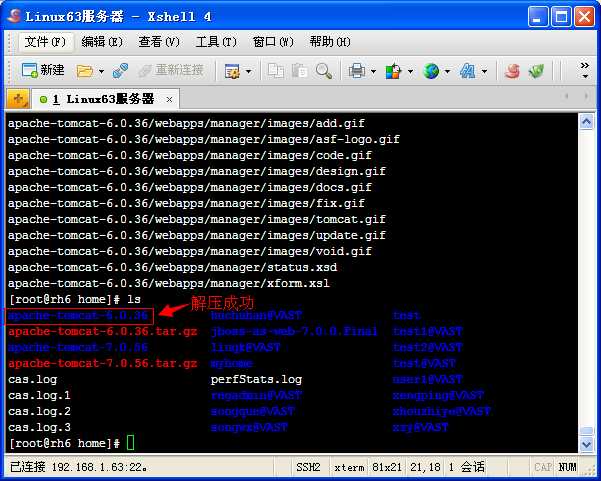Click the Paste clipboard icon

[x=299, y=71]
